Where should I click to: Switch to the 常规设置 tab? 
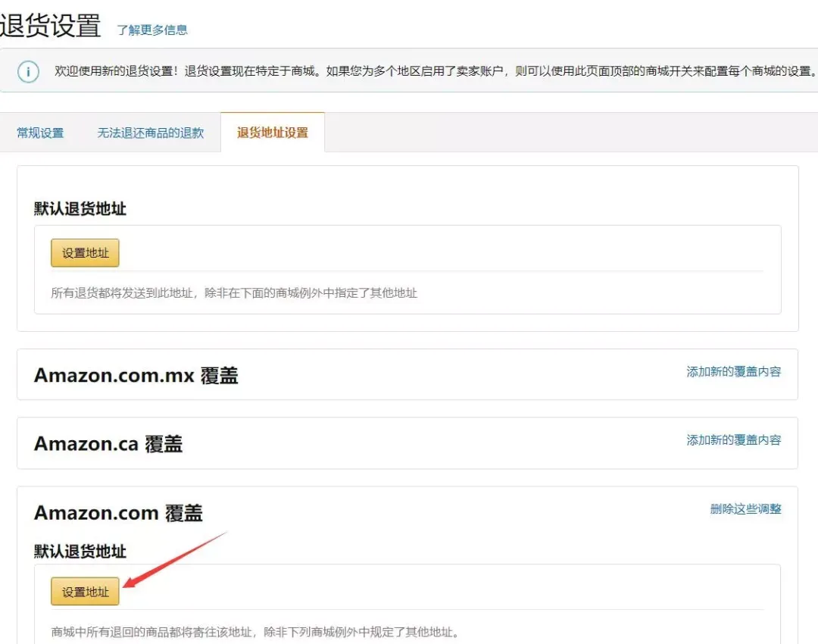click(x=40, y=133)
